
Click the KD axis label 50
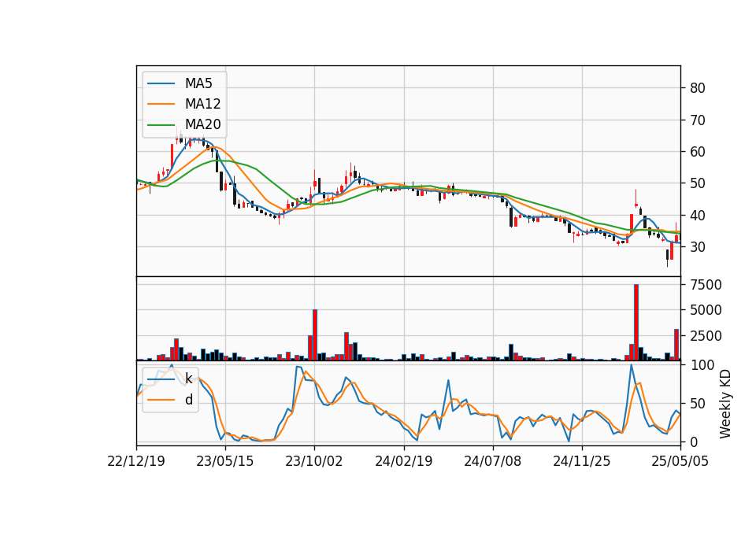pyautogui.click(x=698, y=403)
